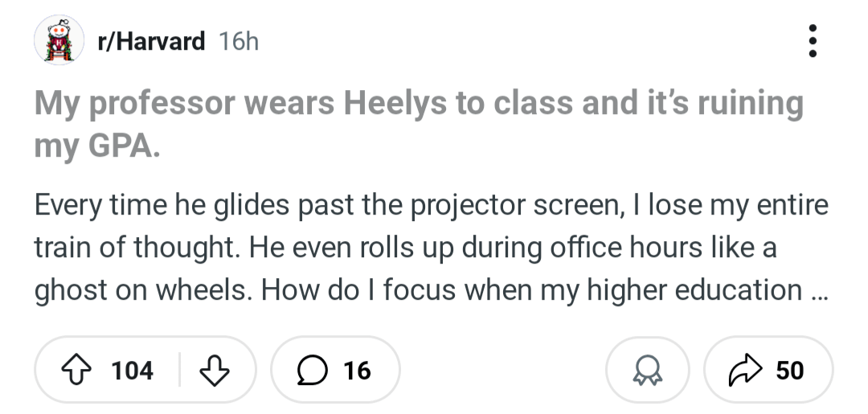Go to the r/Harvard subreddit name

[x=150, y=40]
